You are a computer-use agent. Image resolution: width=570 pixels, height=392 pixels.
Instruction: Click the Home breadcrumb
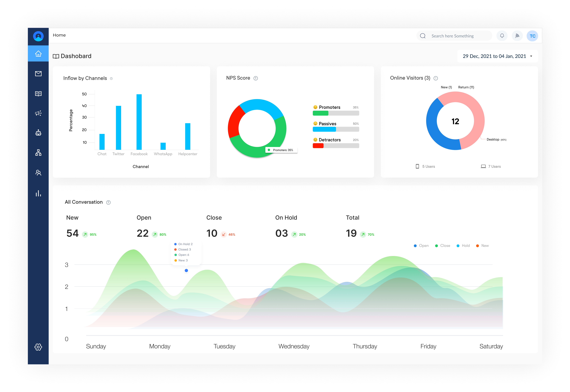tap(59, 35)
